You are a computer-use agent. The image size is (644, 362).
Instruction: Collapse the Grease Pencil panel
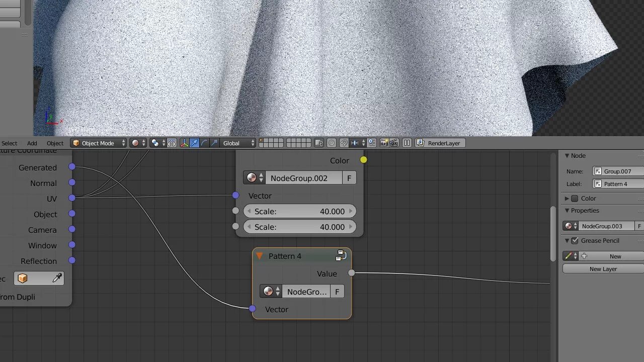click(567, 241)
